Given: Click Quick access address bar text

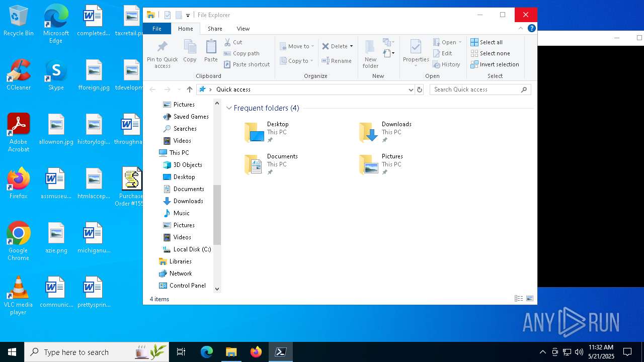Looking at the screenshot, I should (233, 89).
